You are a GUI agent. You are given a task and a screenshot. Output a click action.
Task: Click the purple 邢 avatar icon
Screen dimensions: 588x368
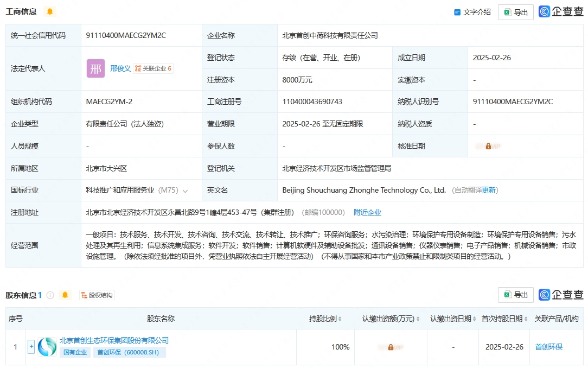tap(95, 68)
